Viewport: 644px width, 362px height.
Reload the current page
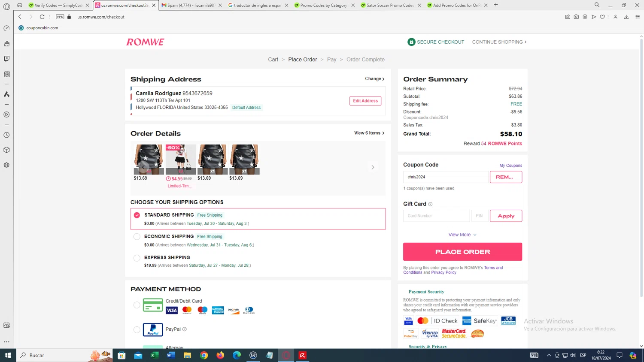[42, 17]
